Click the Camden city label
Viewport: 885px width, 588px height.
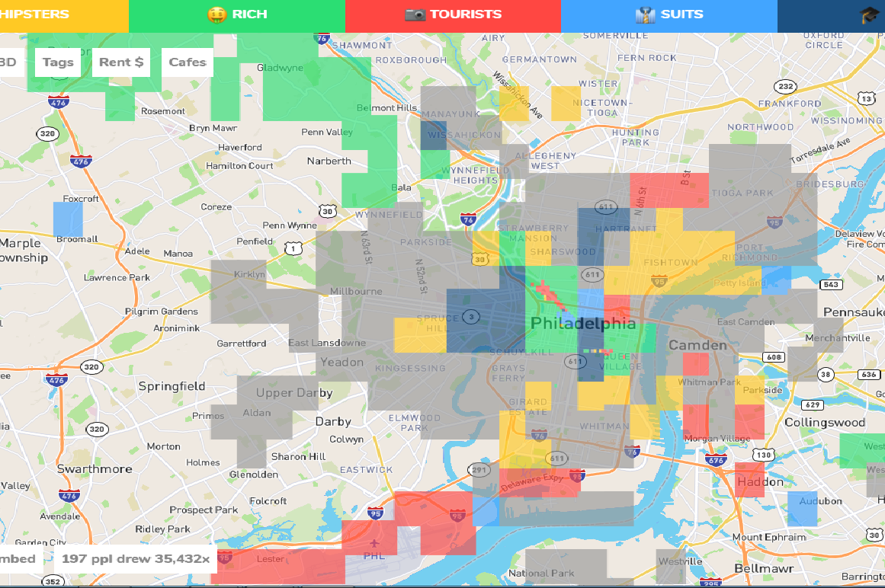point(697,345)
